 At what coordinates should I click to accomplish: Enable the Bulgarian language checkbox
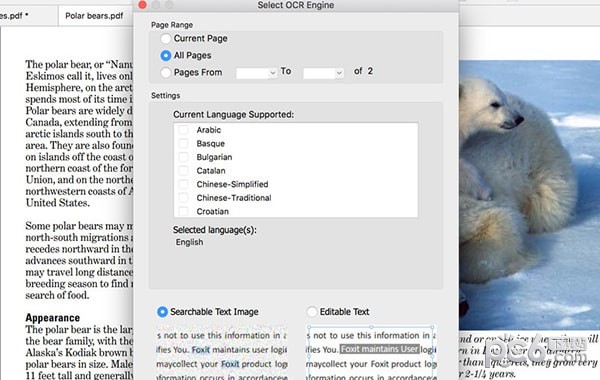click(x=184, y=157)
